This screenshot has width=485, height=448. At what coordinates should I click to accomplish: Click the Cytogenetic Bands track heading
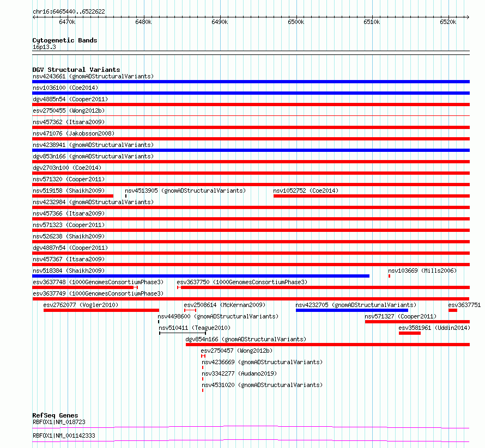click(x=65, y=40)
